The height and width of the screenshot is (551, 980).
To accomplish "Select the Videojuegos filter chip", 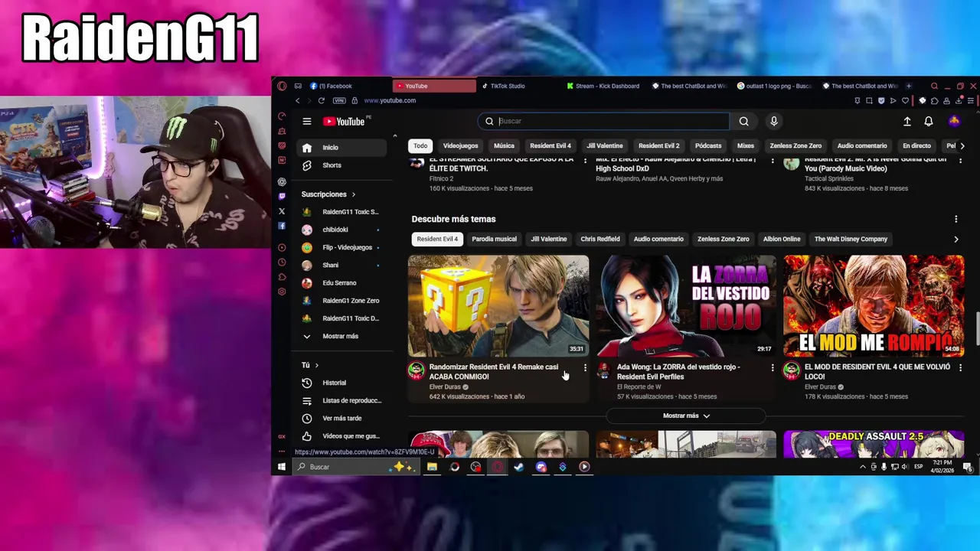I will [x=460, y=145].
